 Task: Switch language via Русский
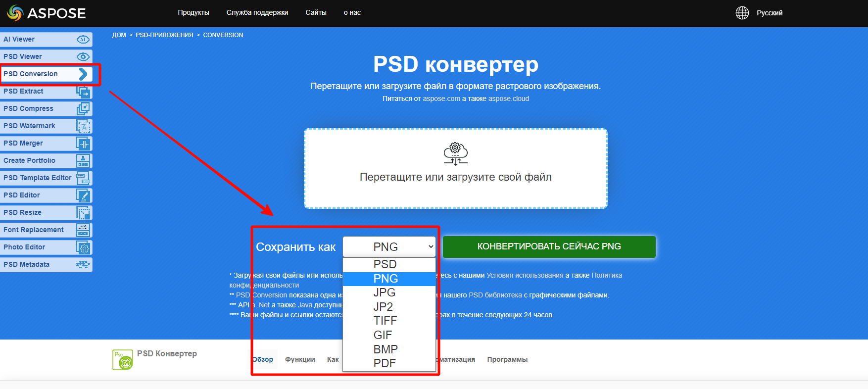[770, 13]
